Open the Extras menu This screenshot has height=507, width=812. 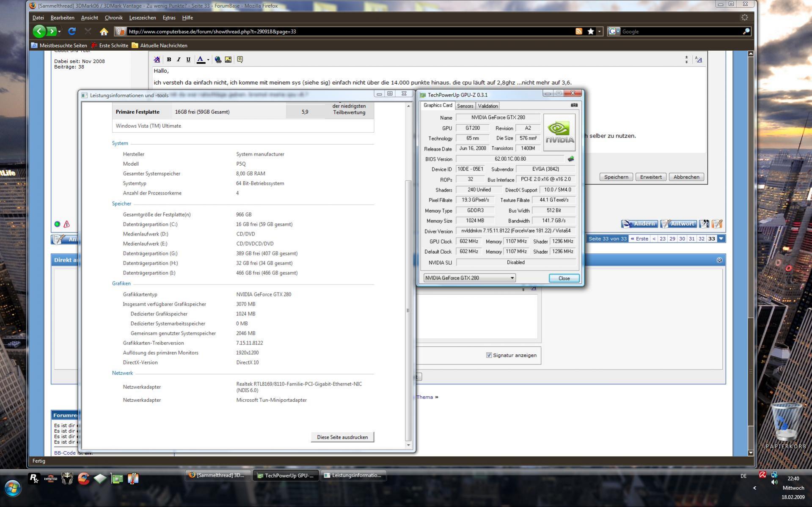pyautogui.click(x=169, y=18)
